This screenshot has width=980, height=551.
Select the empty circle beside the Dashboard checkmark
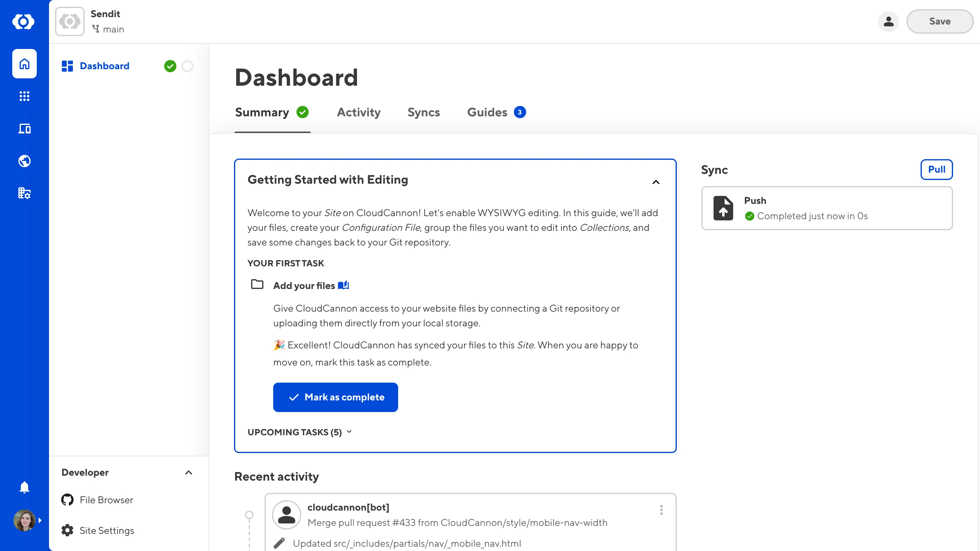pos(187,66)
